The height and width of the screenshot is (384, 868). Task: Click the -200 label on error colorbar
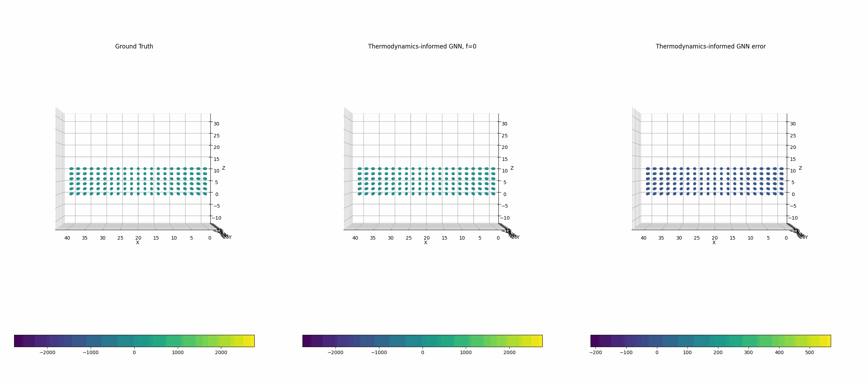coord(595,352)
